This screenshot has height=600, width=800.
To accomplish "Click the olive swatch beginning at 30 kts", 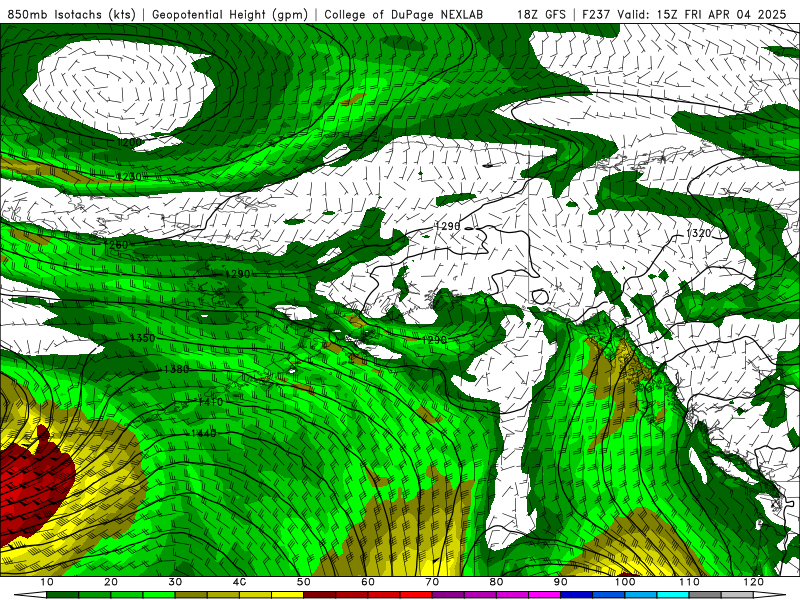I will click(x=191, y=595).
